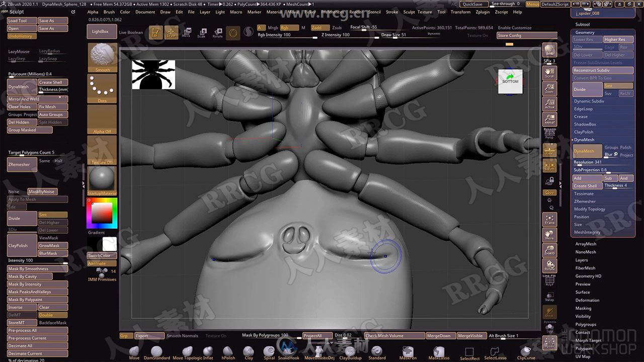644x362 pixels.
Task: Click the AAHalf icon
Action: [549, 119]
